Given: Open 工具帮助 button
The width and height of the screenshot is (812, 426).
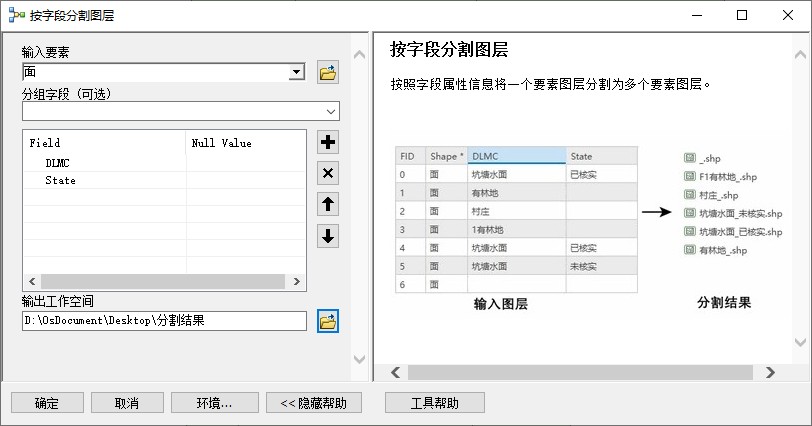Looking at the screenshot, I should point(434,403).
